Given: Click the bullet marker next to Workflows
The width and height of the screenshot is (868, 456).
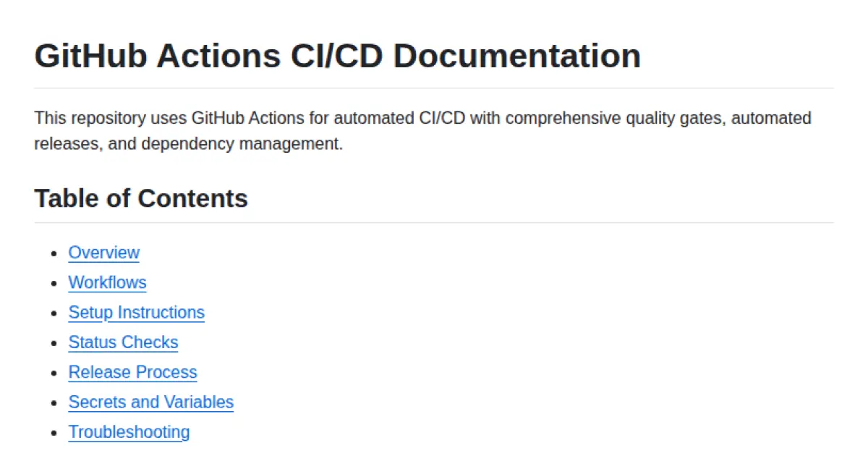Looking at the screenshot, I should [x=53, y=283].
